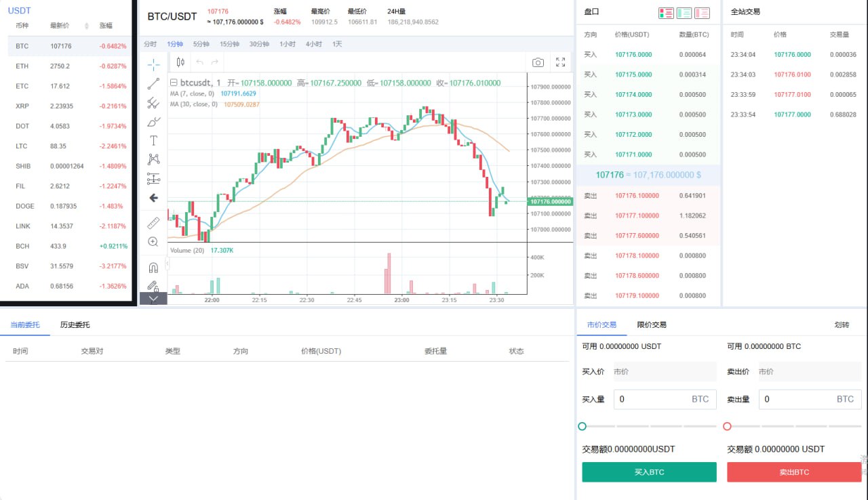Toggle magnet mode on chart toolbar

153,267
